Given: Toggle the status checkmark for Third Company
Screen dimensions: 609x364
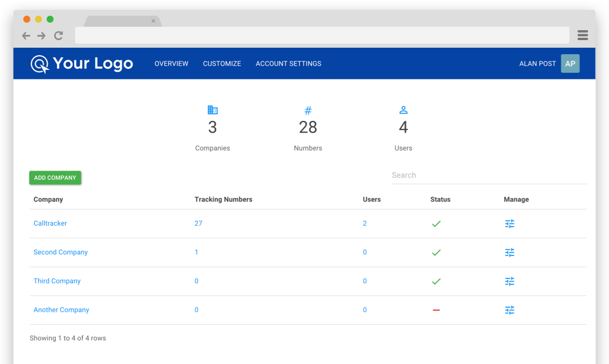Looking at the screenshot, I should [x=436, y=281].
